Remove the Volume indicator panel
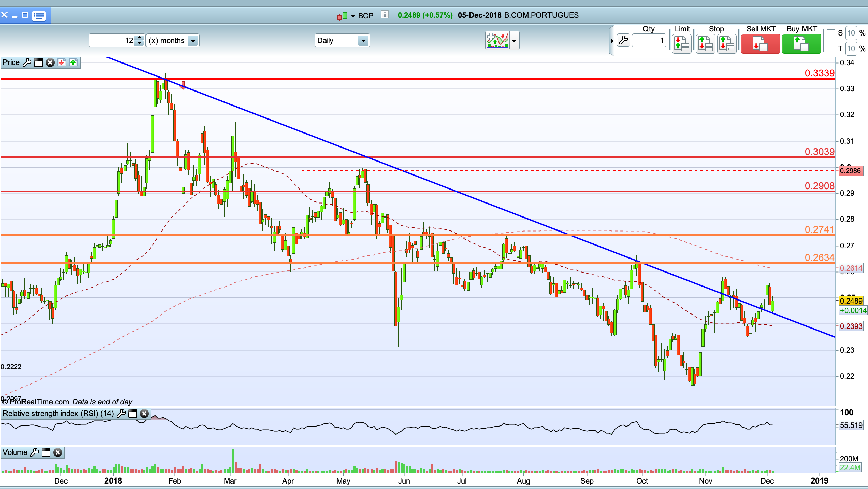The image size is (868, 489). pyautogui.click(x=58, y=453)
